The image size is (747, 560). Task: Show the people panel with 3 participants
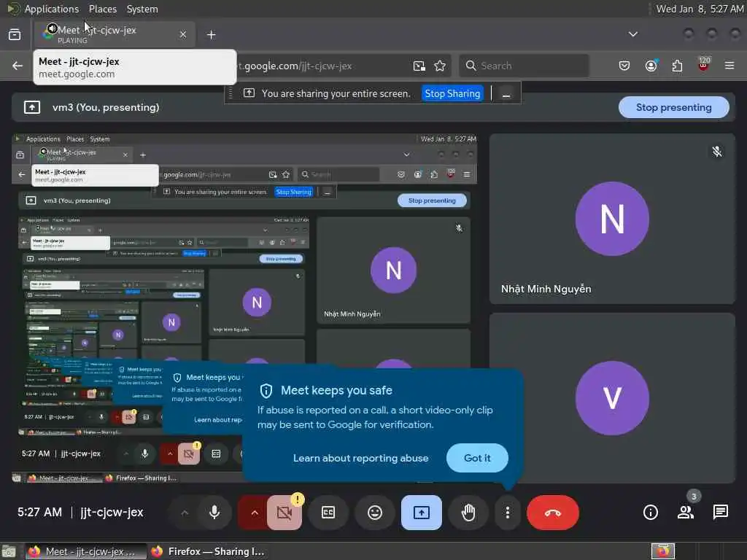coord(686,513)
